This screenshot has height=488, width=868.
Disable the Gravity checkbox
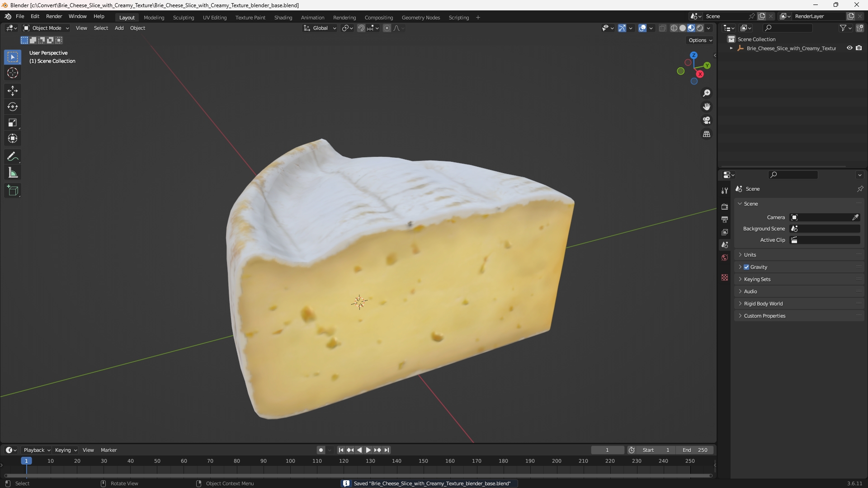(746, 267)
